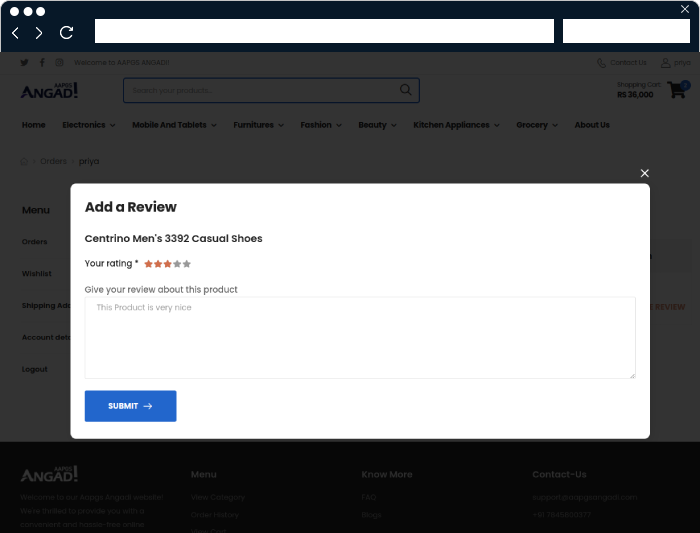Viewport: 700px width, 533px height.
Task: Submit the review
Action: coord(130,406)
